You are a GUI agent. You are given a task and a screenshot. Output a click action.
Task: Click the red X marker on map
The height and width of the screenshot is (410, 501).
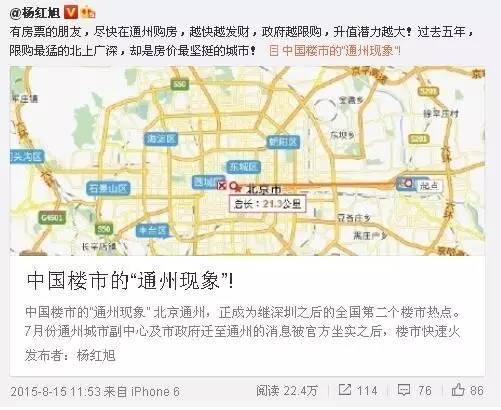pyautogui.click(x=221, y=185)
